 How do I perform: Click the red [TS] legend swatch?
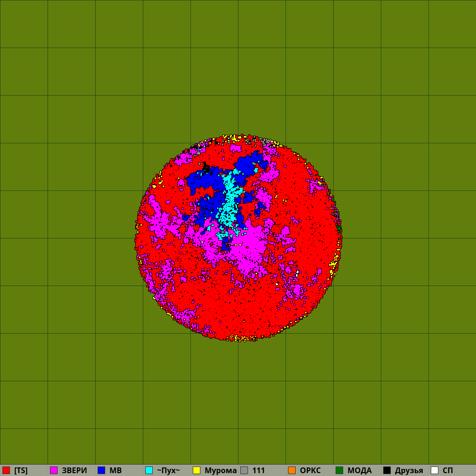pyautogui.click(x=6, y=470)
